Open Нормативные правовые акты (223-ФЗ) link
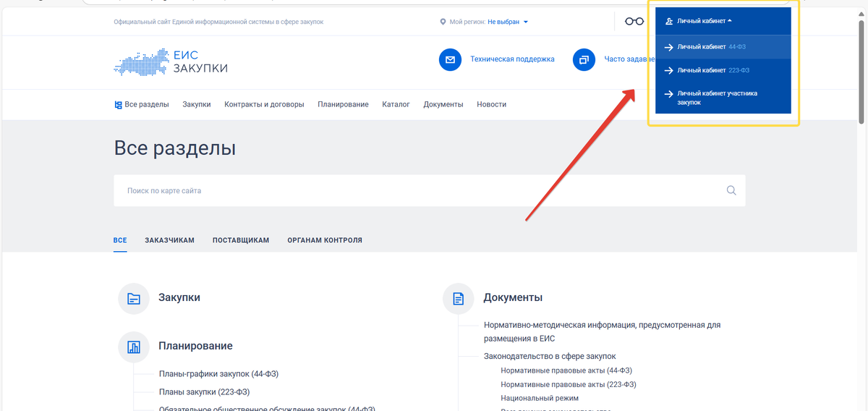 pos(569,384)
